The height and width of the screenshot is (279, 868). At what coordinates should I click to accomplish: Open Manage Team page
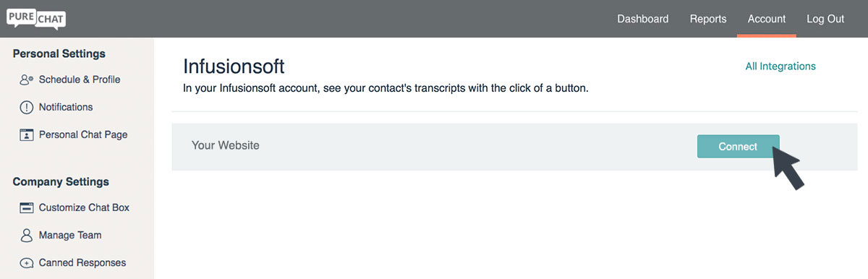point(70,235)
